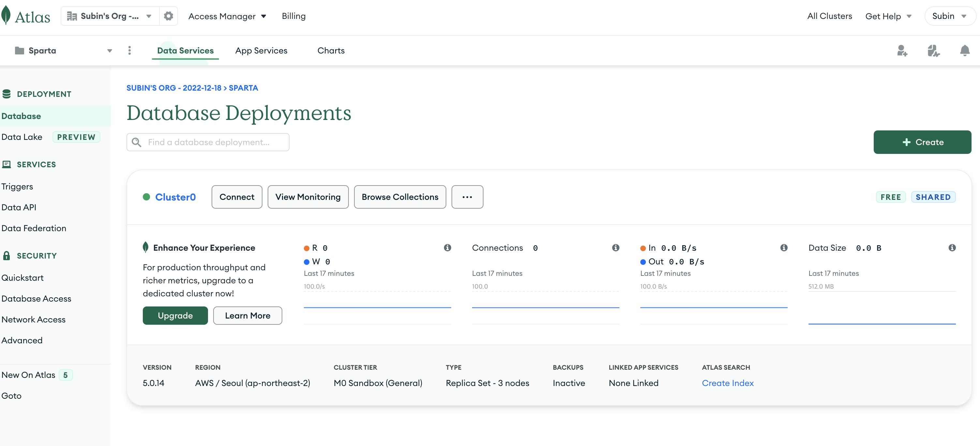This screenshot has height=446, width=980.
Task: Open the project options three-dot menu
Action: click(x=130, y=51)
